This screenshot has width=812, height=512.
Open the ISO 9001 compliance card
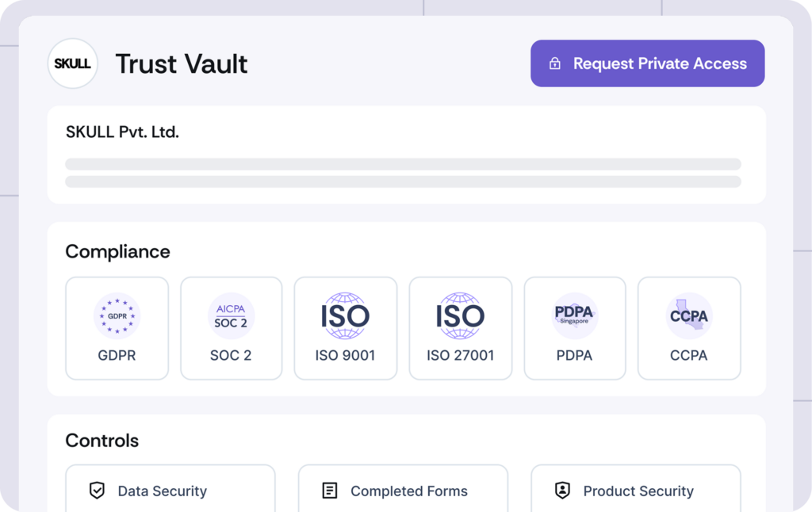[x=346, y=328]
